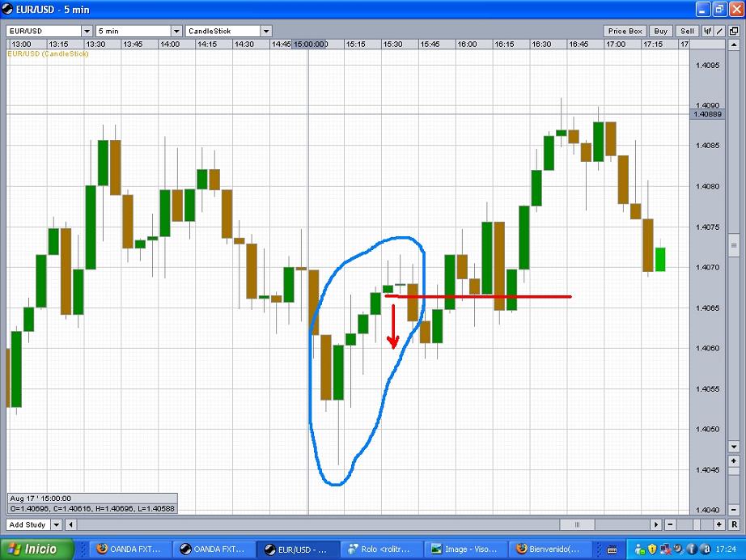746x560 pixels.
Task: Click the yellow security shield tray icon
Action: [x=652, y=549]
